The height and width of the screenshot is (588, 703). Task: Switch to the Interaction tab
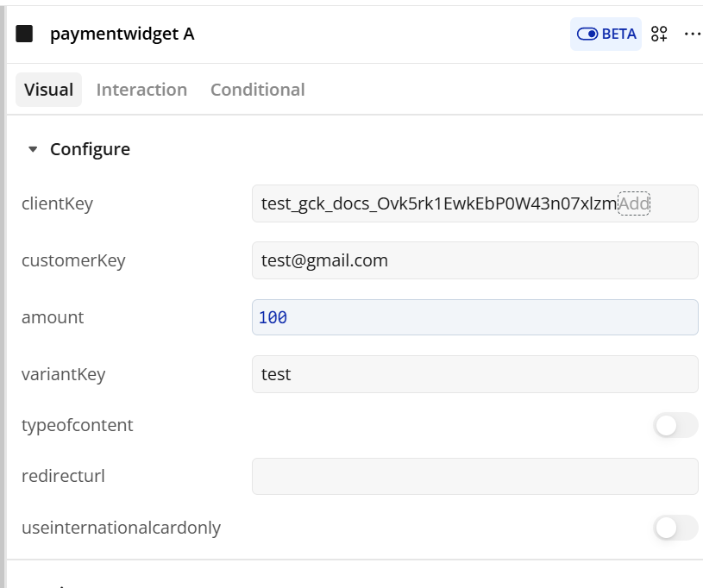tap(141, 90)
